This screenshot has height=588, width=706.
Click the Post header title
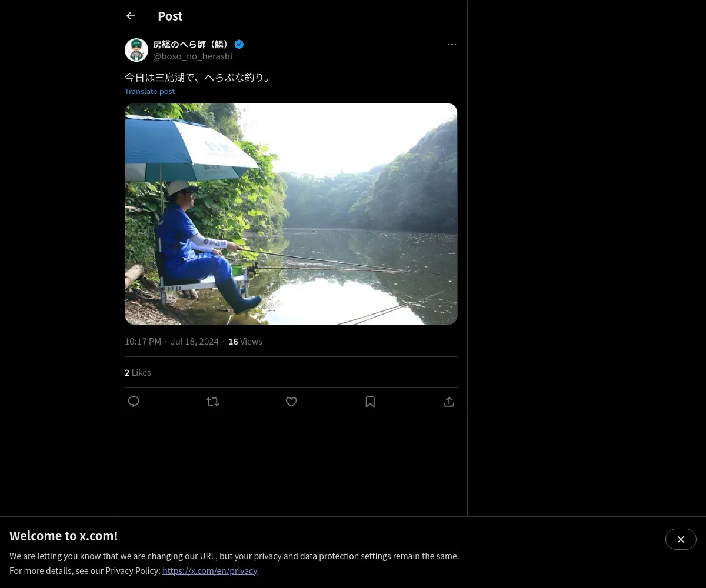[x=170, y=16]
